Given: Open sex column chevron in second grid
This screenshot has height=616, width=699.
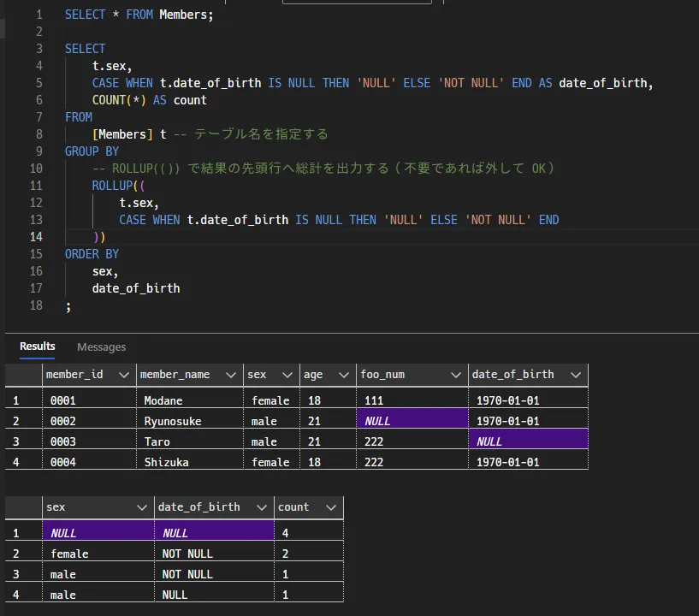Looking at the screenshot, I should [142, 507].
